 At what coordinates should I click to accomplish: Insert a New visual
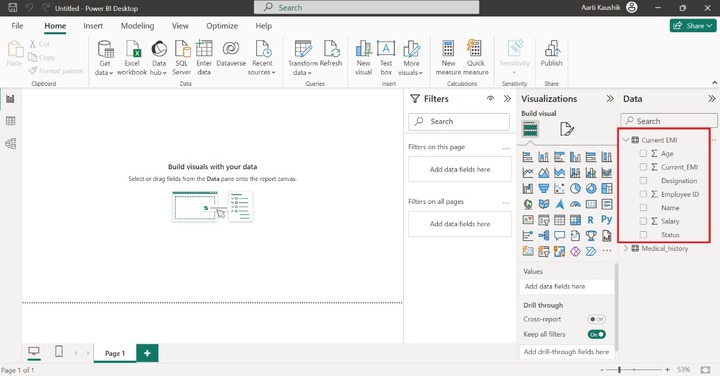click(x=363, y=58)
